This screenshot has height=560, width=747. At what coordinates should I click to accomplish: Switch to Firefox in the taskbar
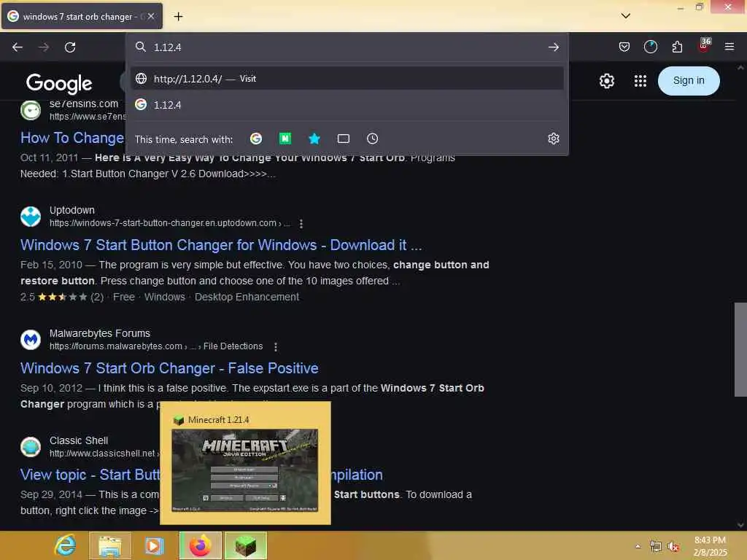click(201, 545)
